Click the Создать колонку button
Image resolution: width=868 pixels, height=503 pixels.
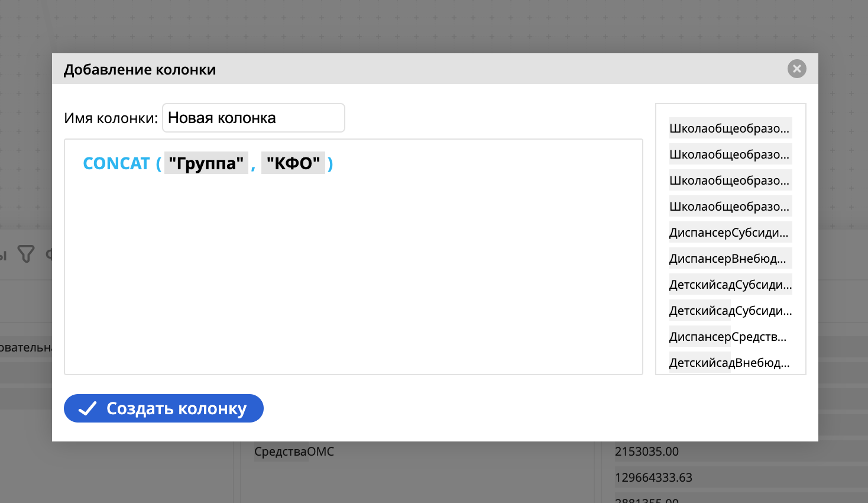click(x=164, y=408)
